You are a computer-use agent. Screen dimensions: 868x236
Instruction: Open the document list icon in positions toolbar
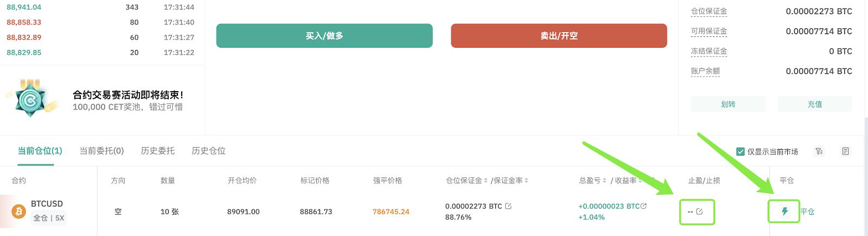tap(845, 151)
